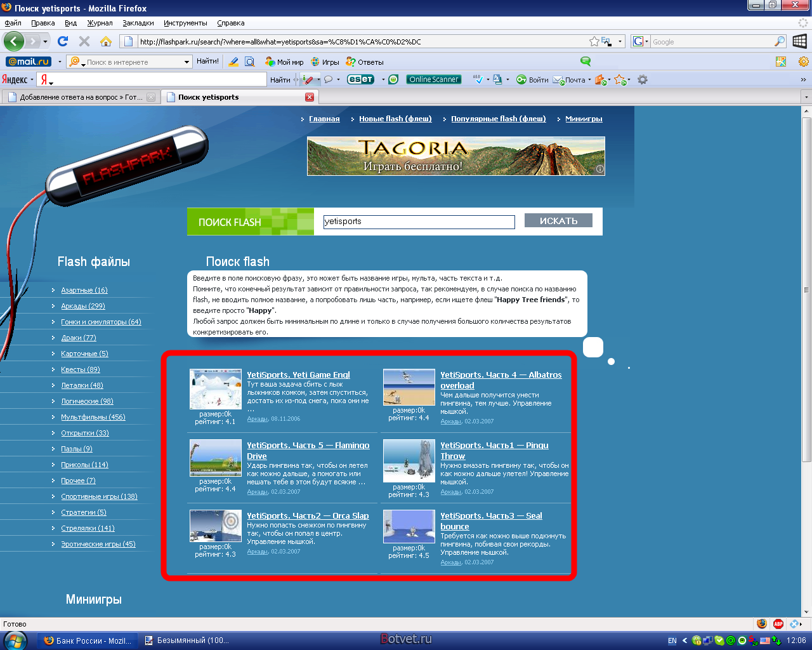812x650 pixels.
Task: Open YetiSports. Часть2 — Orca Slap result
Action: pos(308,515)
